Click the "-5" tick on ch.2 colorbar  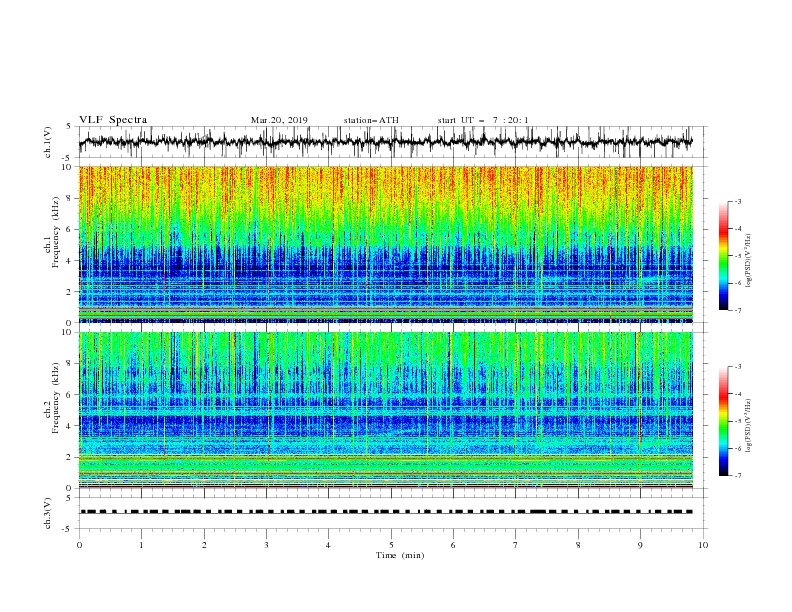point(738,421)
